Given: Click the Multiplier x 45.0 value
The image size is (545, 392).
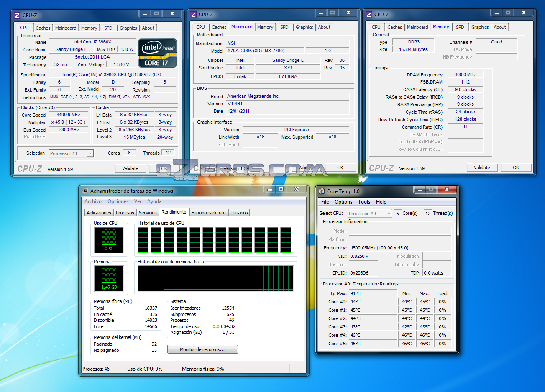Looking at the screenshot, I should point(69,122).
